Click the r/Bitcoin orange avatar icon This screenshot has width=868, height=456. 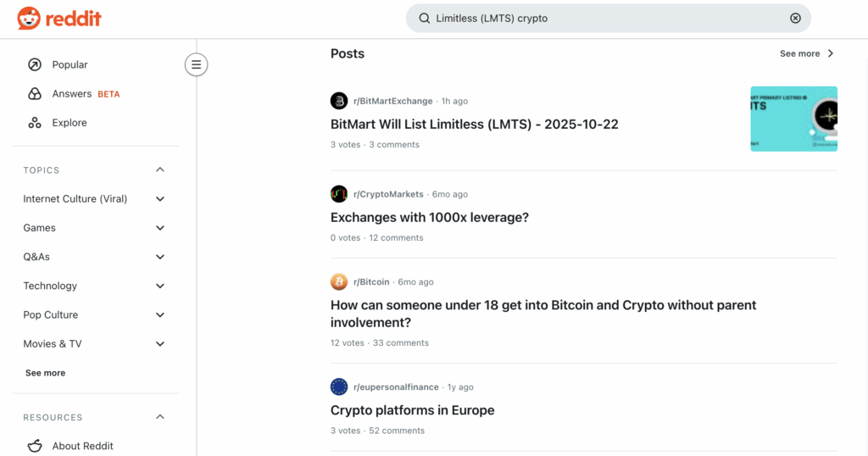tap(339, 282)
